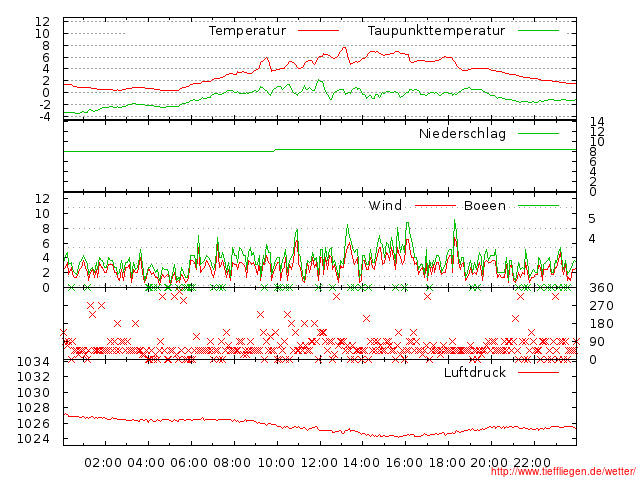The height and width of the screenshot is (480, 640).
Task: Click the Niederschlag legend label
Action: (x=462, y=133)
